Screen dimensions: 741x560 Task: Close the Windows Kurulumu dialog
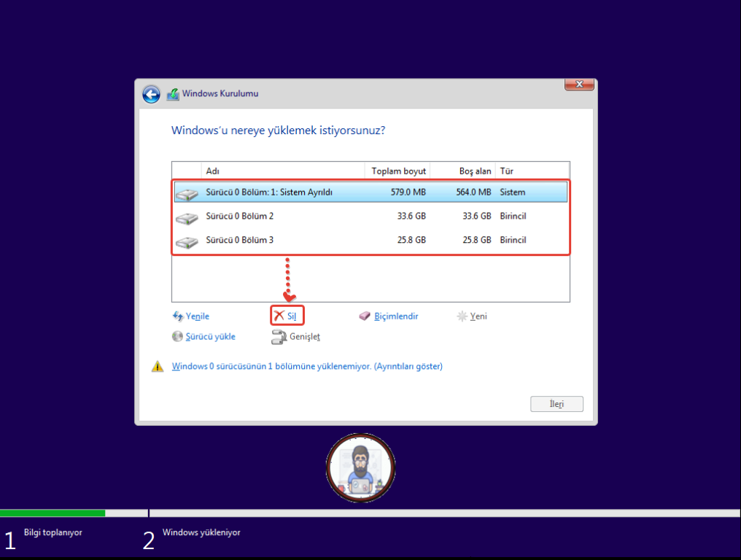(x=579, y=84)
